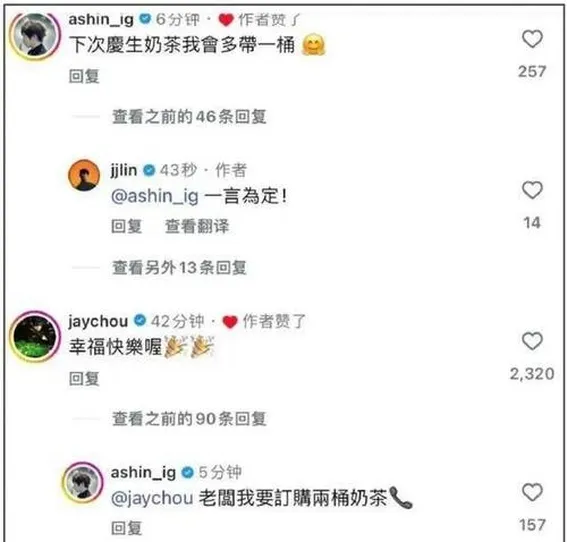
Task: Open the jjlin username link
Action: (124, 170)
